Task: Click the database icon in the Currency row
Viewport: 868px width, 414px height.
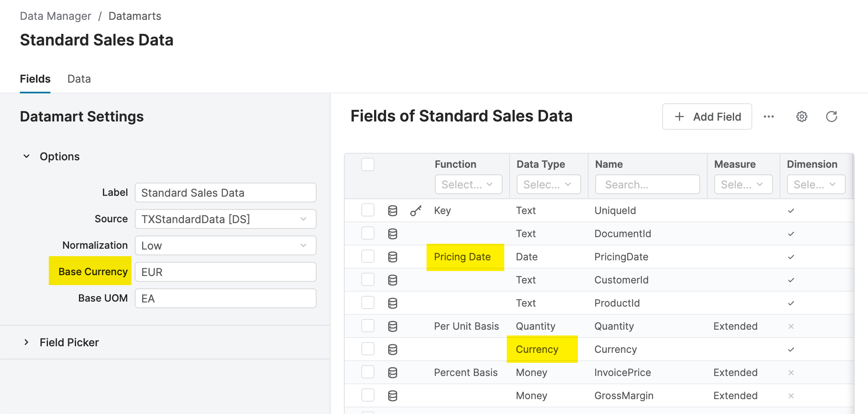Action: click(392, 350)
